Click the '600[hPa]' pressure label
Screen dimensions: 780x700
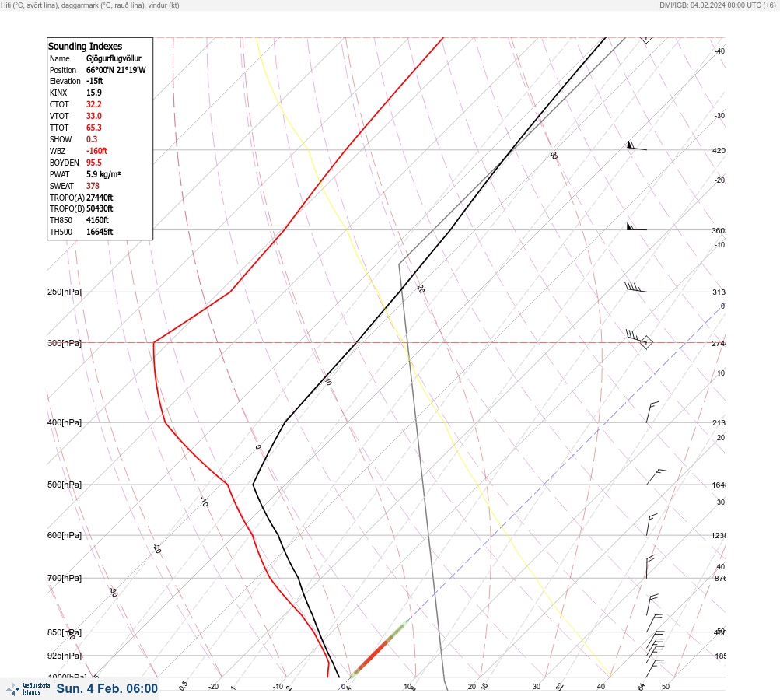tap(65, 535)
